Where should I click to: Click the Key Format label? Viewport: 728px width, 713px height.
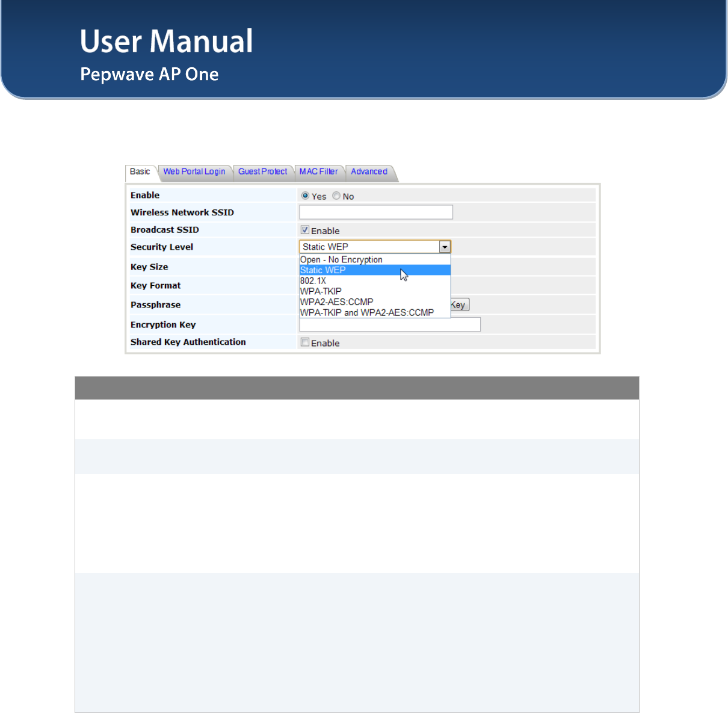[155, 285]
